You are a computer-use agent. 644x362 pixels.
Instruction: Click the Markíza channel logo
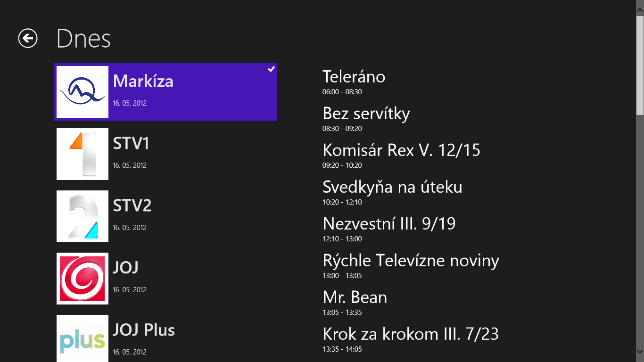point(83,92)
